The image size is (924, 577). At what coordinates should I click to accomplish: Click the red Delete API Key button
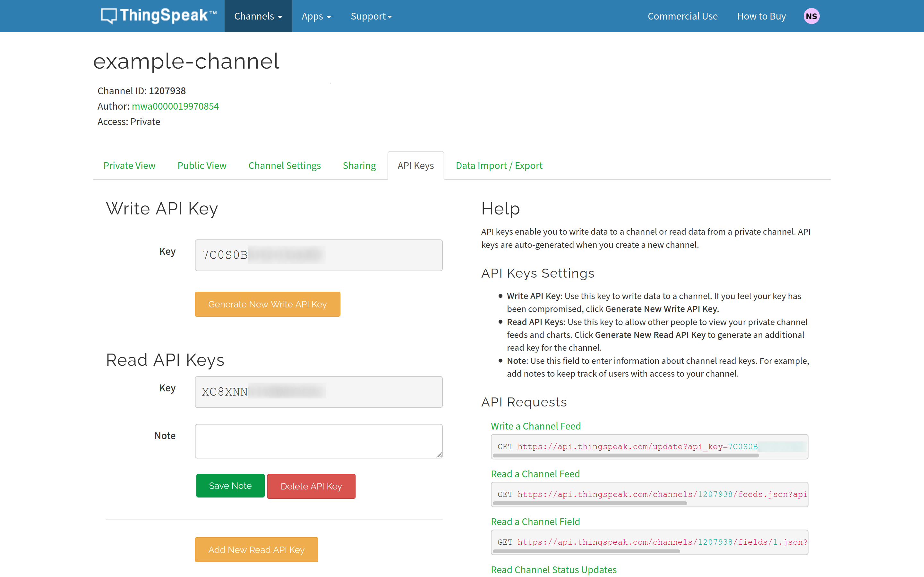pyautogui.click(x=311, y=486)
